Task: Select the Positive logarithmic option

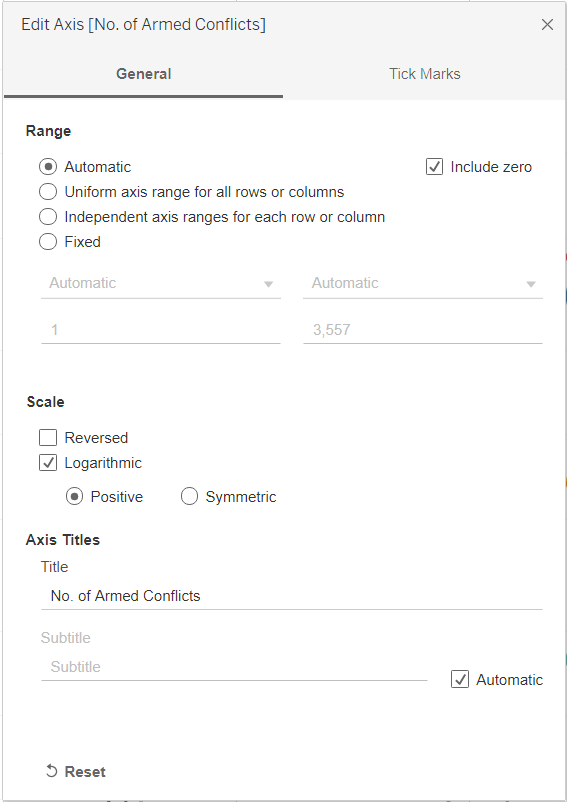Action: coord(74,497)
